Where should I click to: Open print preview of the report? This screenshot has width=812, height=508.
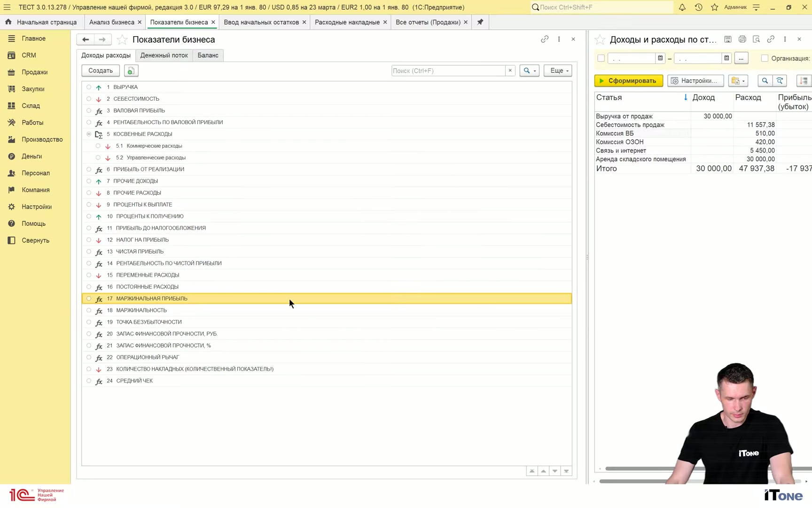point(756,39)
